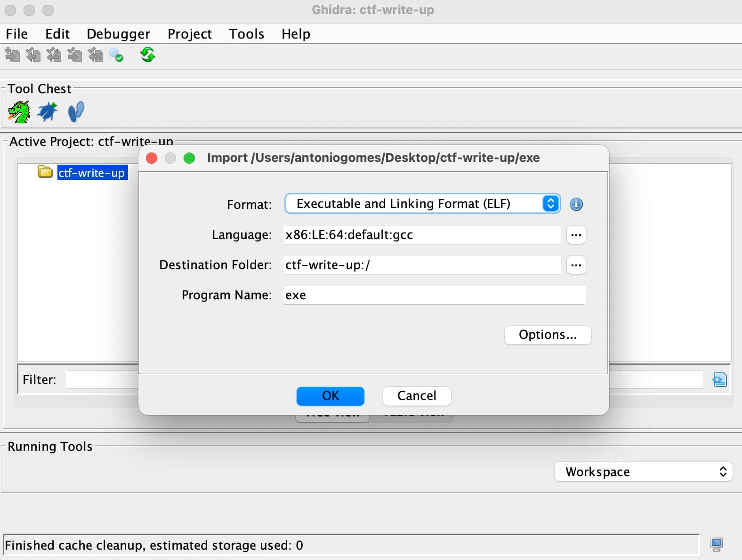The image size is (742, 560).
Task: Click OK to import the file
Action: (330, 396)
